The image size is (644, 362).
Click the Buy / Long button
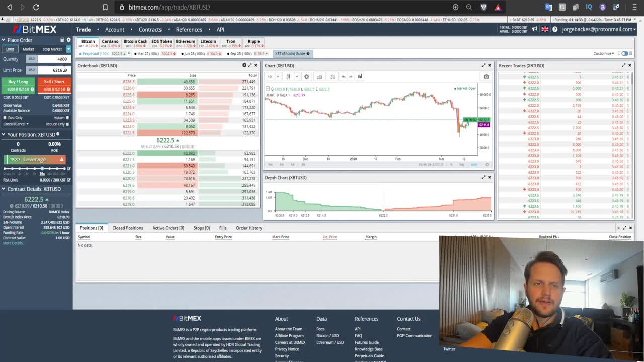(18, 85)
